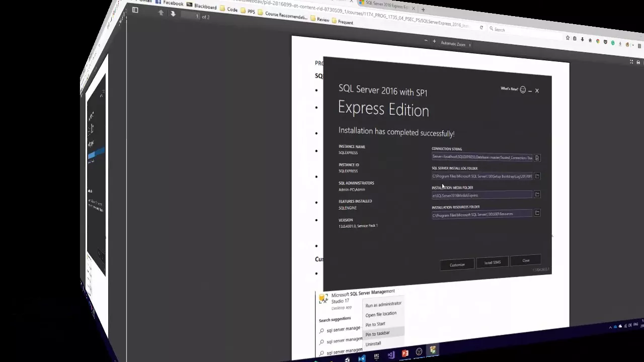Click the bookmark star icon in browser toolbar
This screenshot has width=644, height=362.
pyautogui.click(x=568, y=38)
